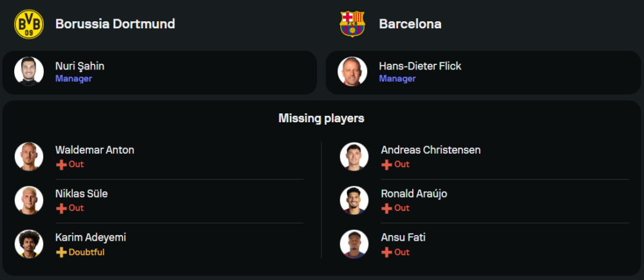Image resolution: width=644 pixels, height=280 pixels.
Task: Open the Barcelona team name link
Action: tap(410, 24)
